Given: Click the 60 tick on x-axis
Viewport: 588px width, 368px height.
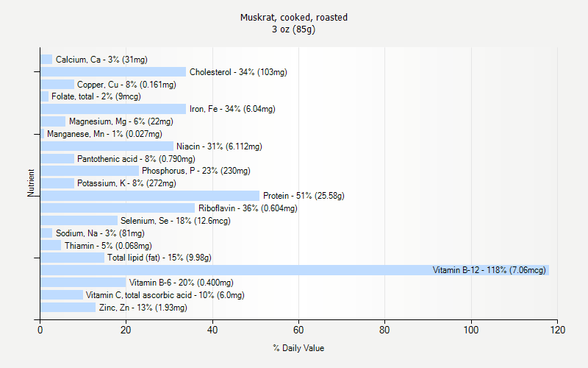Looking at the screenshot, I should coord(298,330).
